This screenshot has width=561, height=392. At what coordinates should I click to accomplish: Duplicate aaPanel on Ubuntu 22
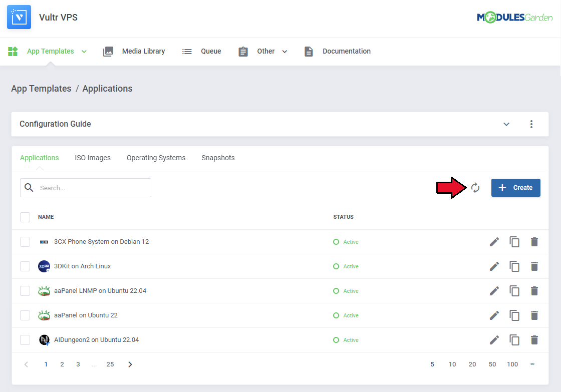coord(514,315)
